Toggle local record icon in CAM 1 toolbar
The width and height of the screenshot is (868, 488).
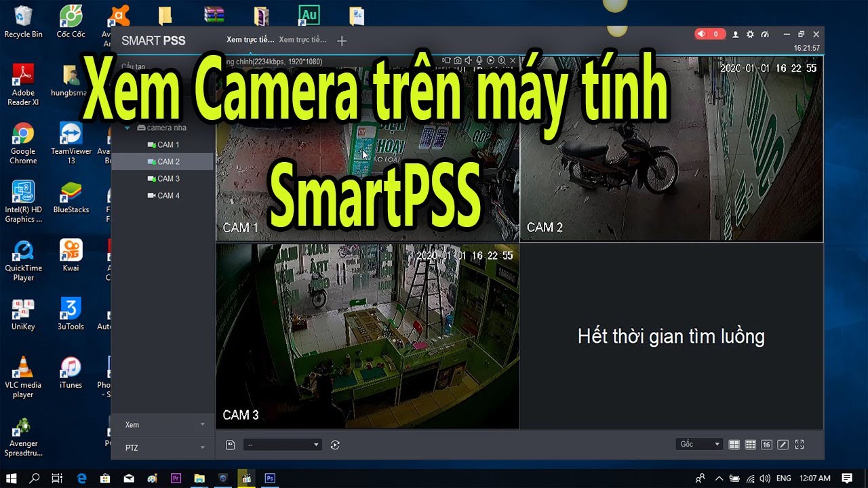coord(446,61)
